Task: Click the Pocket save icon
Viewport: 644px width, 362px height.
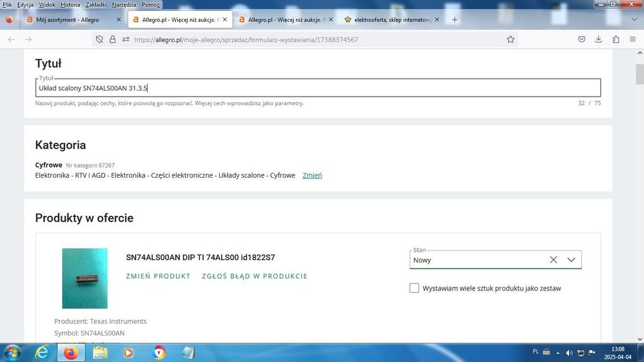Action: 581,39
